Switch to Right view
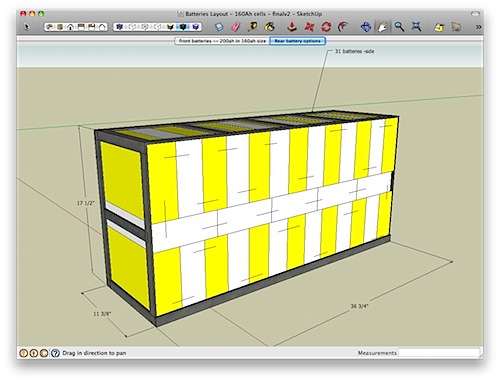 coord(81,27)
